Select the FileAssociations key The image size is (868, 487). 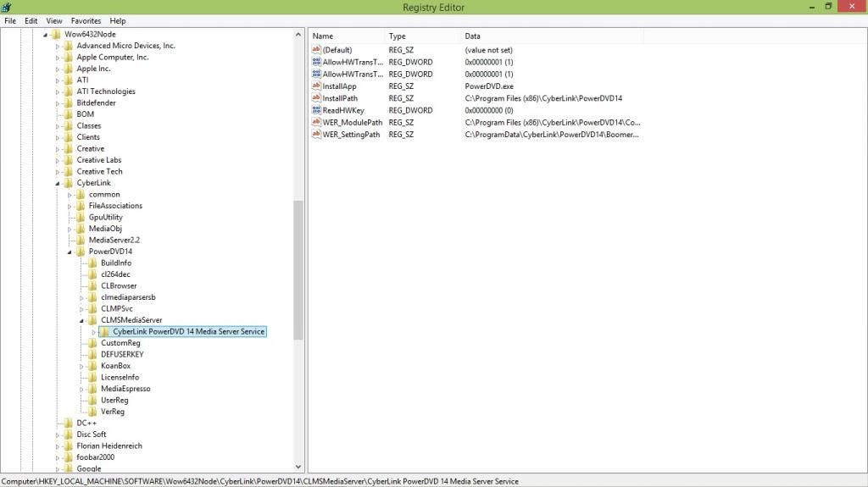(x=115, y=206)
